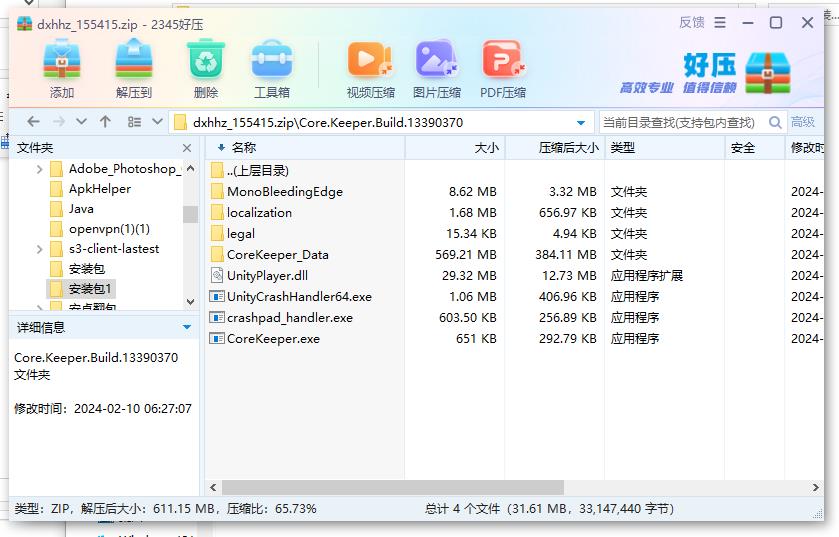The width and height of the screenshot is (839, 537).
Task: Go forward with the right arrow
Action: click(59, 122)
